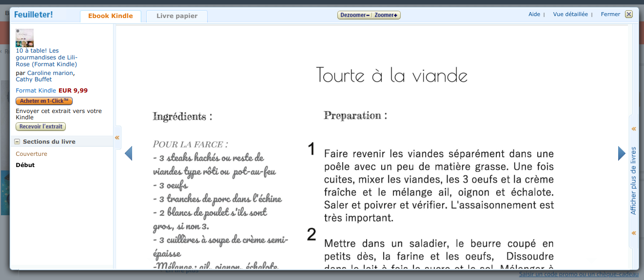Expand Afficher plus de livres side panel
The image size is (644, 280).
coord(633,181)
